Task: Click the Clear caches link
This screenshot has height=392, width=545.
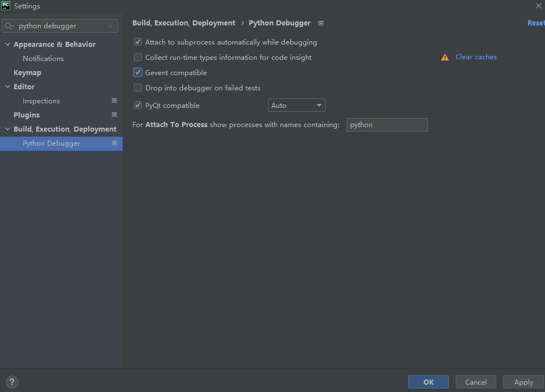Action: (x=476, y=57)
